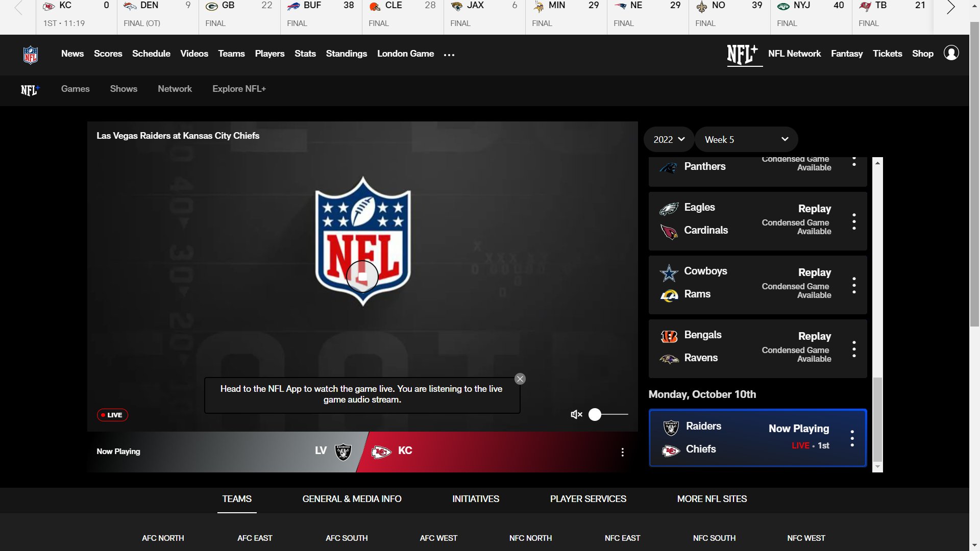Navigate to the Fantasy link
This screenshot has width=980, height=551.
[847, 53]
